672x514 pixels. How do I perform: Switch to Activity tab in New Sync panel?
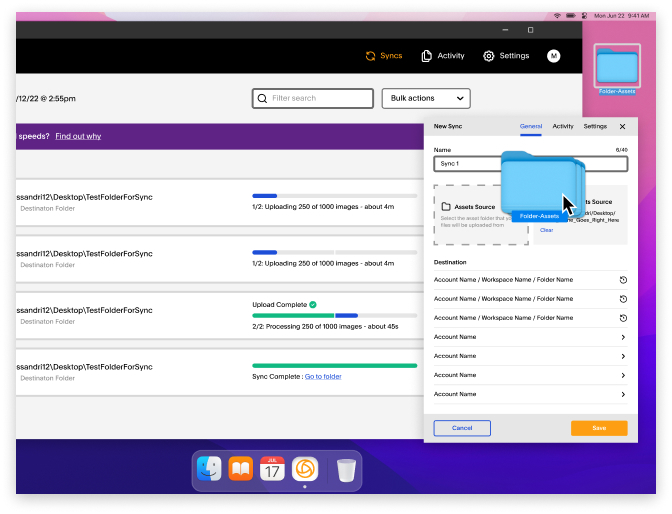pos(563,126)
